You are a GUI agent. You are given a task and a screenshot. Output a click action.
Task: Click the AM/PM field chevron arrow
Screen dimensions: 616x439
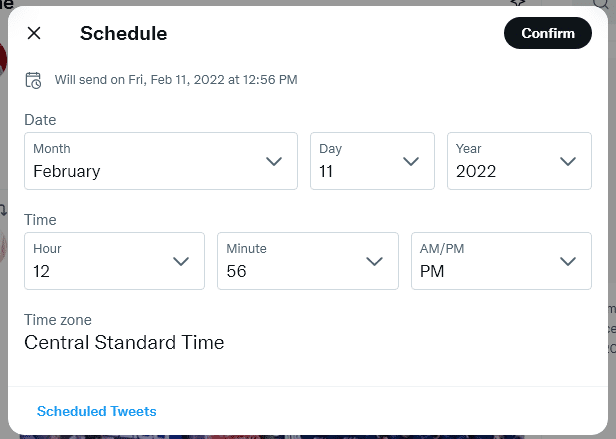point(568,261)
